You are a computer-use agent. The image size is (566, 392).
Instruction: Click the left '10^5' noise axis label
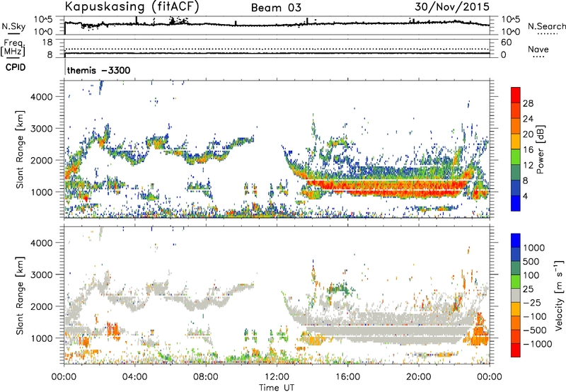click(43, 20)
